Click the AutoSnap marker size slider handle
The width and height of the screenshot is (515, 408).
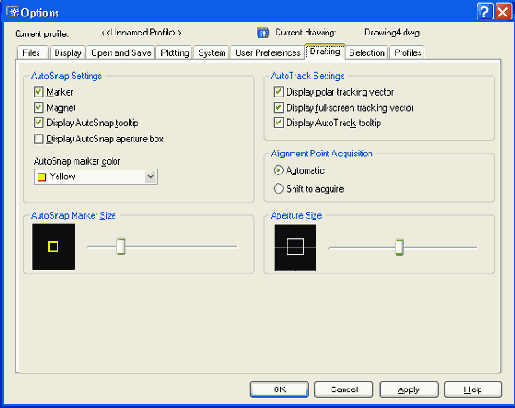pyautogui.click(x=121, y=247)
